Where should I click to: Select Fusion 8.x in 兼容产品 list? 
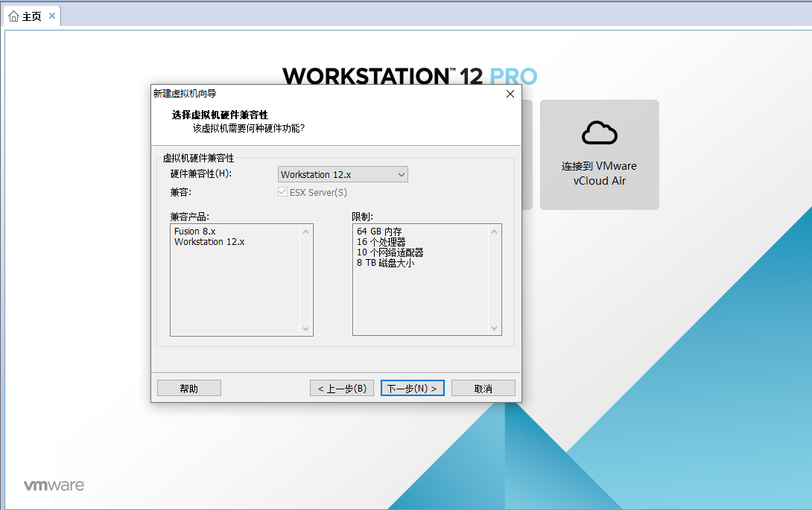coord(194,232)
